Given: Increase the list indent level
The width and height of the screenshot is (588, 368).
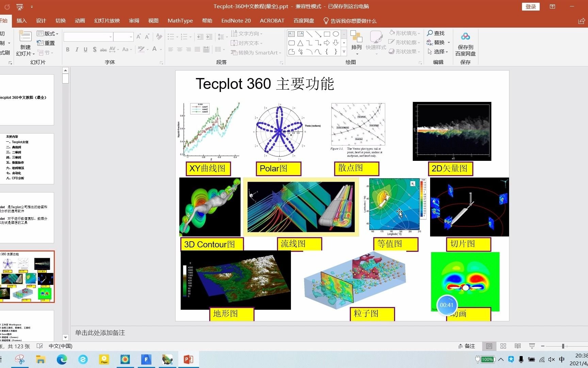Looking at the screenshot, I should click(209, 36).
